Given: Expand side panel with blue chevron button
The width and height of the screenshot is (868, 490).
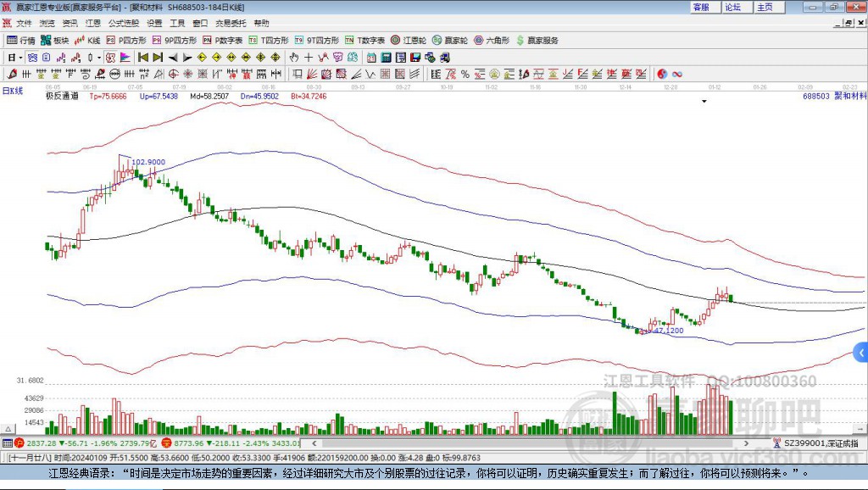Looking at the screenshot, I should point(861,353).
